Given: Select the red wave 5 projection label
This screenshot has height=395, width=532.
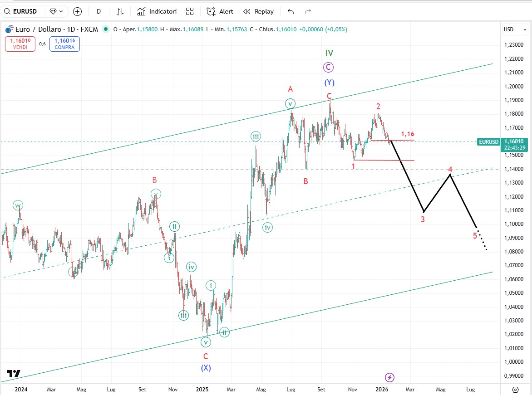Looking at the screenshot, I should (475, 236).
